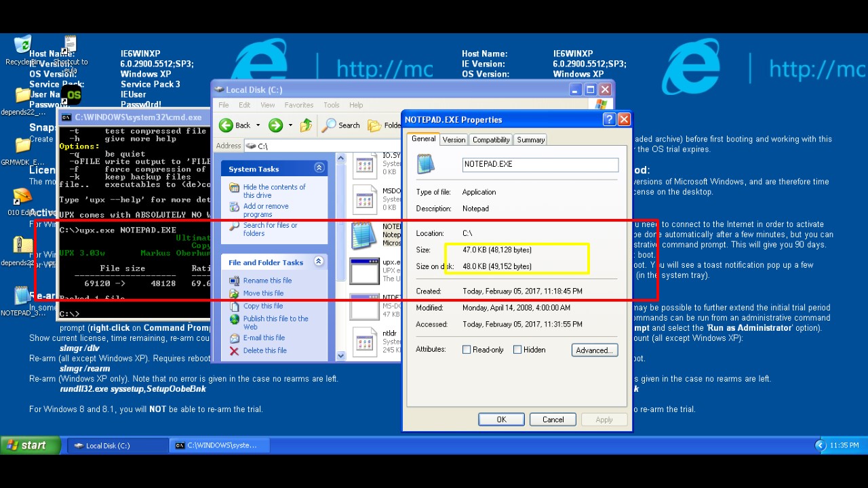Open the green OS shortcut desktop icon
This screenshot has width=868, height=488.
(x=72, y=95)
